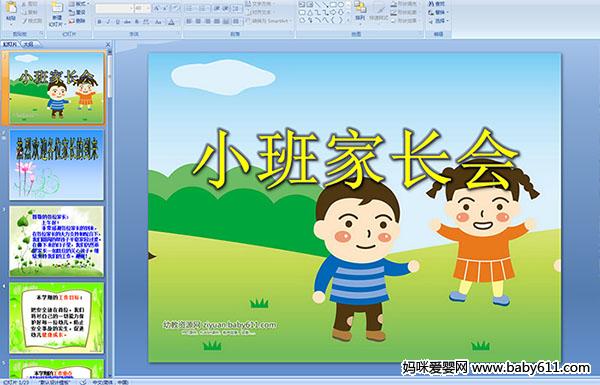Image resolution: width=600 pixels, height=385 pixels.
Task: Switch to the Slides tab in left pane
Action: tap(10, 44)
